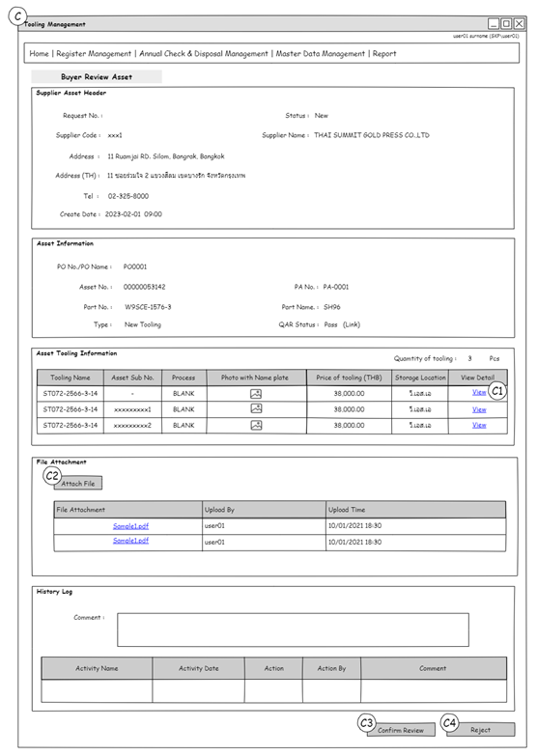This screenshot has width=537, height=756.
Task: Open the Report menu
Action: coord(384,53)
